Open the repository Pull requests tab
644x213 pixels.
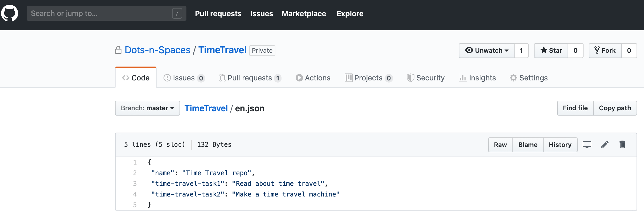(x=250, y=78)
